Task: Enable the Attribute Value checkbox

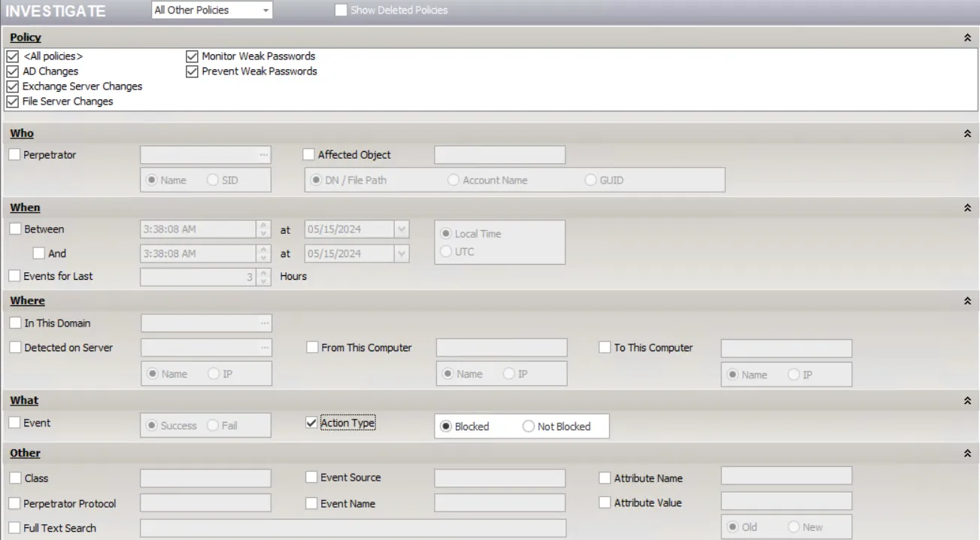Action: pyautogui.click(x=605, y=502)
